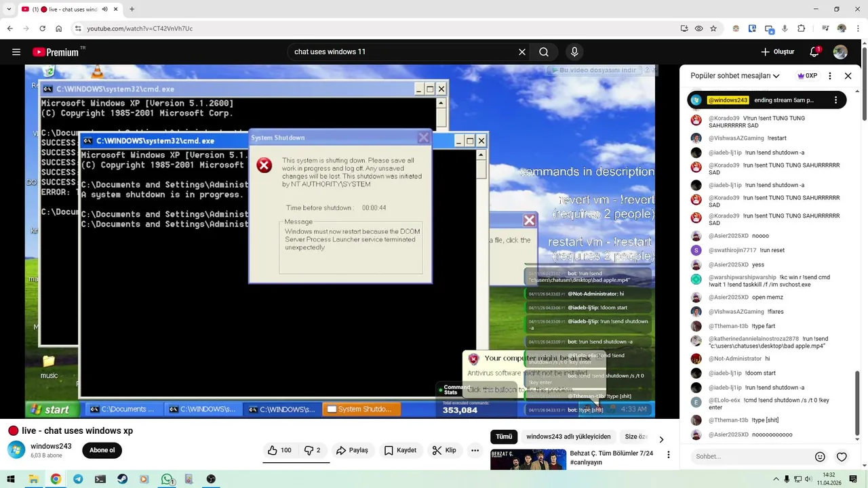Click Oluştur create button

[777, 52]
